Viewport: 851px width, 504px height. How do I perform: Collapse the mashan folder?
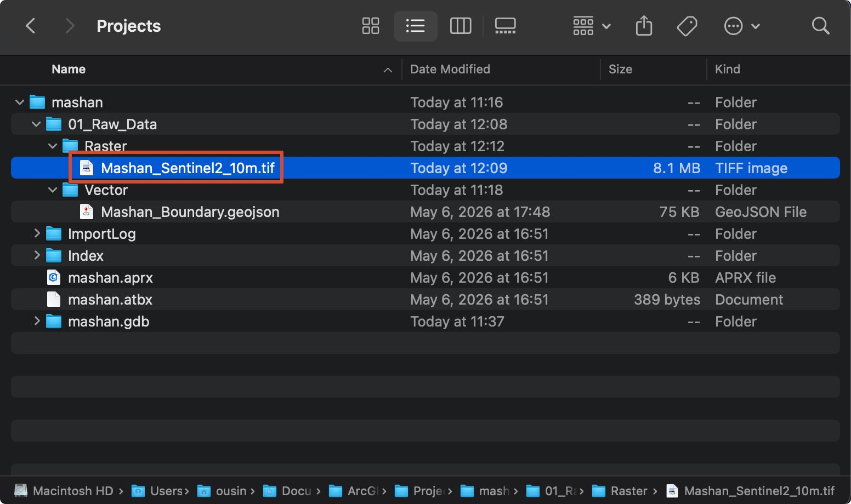pos(20,102)
